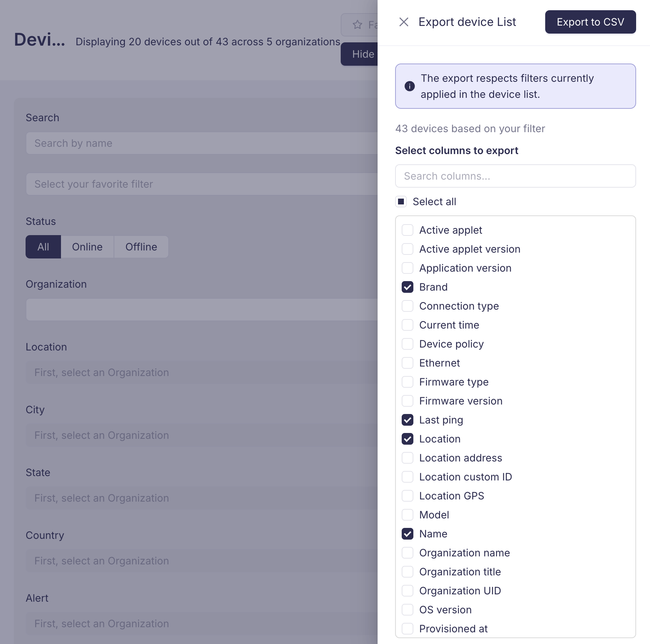
Task: Check the Connection type column
Action: coord(407,306)
